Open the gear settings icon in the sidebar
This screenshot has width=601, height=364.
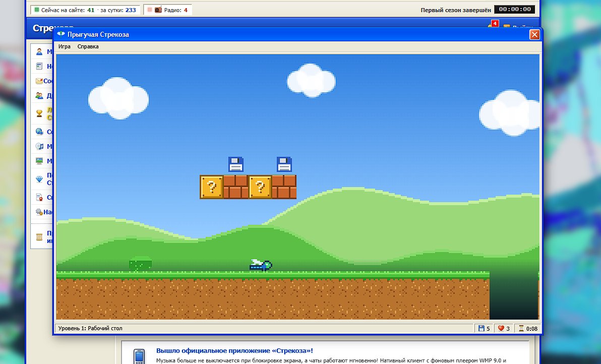click(39, 212)
